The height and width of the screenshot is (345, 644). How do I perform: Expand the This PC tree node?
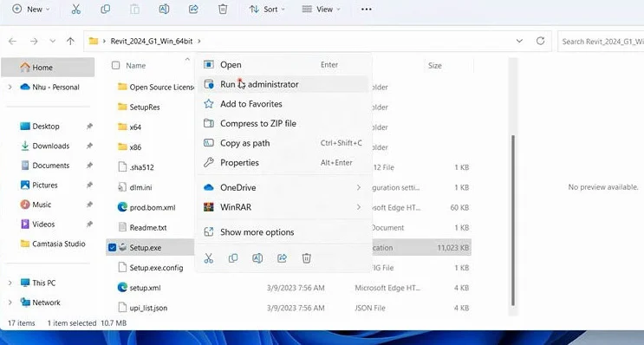click(10, 283)
